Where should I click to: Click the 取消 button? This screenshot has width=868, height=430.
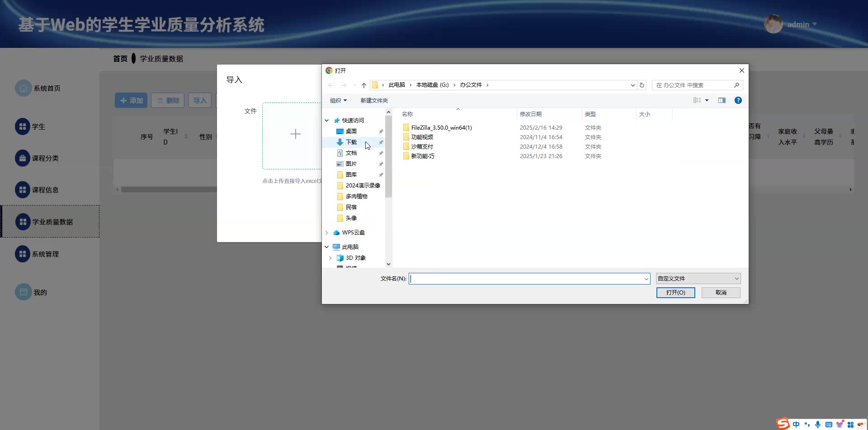coord(721,293)
